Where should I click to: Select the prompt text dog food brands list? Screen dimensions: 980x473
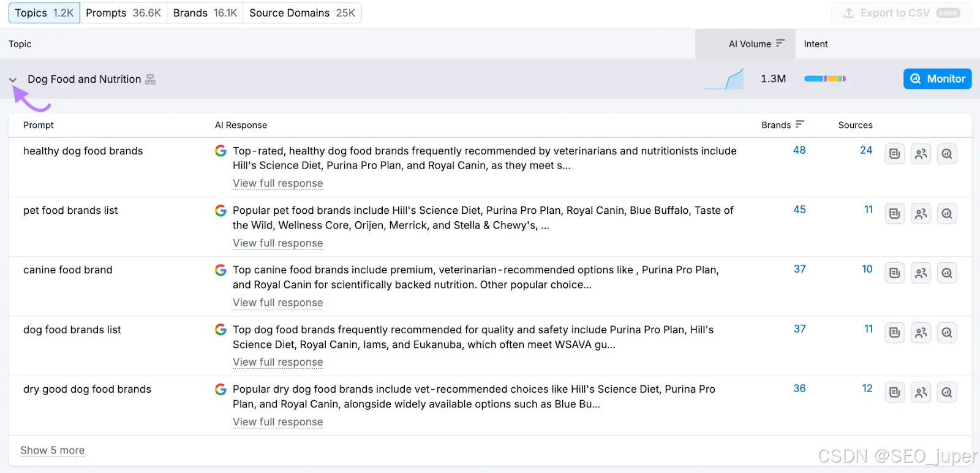tap(72, 330)
